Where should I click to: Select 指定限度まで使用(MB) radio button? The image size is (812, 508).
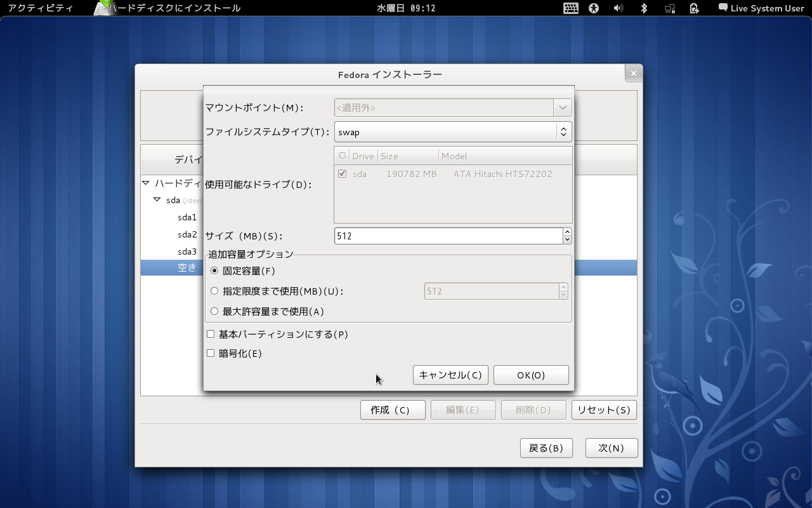tap(214, 291)
